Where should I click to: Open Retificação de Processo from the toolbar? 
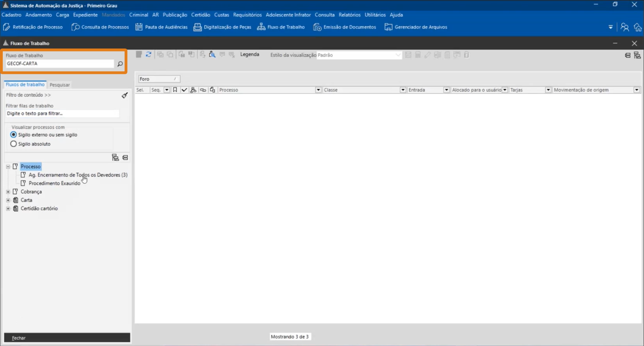click(33, 27)
